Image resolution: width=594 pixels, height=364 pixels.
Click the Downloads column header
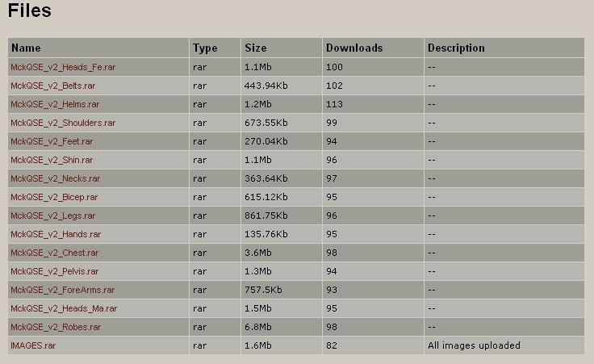point(353,48)
